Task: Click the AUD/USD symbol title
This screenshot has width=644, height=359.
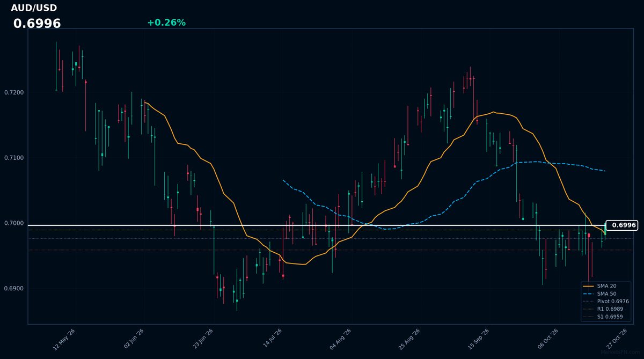Action: point(34,8)
